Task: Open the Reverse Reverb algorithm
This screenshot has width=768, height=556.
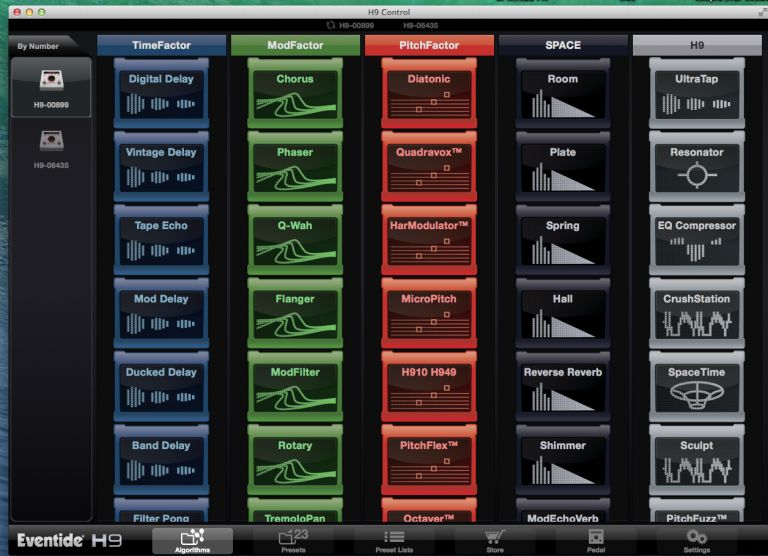Action: (x=563, y=387)
